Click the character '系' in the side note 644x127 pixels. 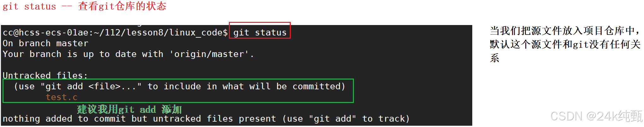coord(495,58)
